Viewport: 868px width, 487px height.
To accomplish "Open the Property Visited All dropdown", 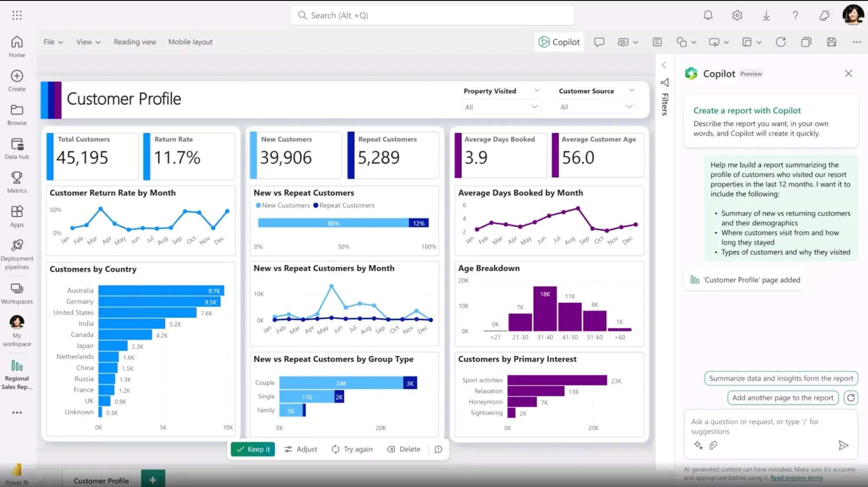I will click(501, 107).
